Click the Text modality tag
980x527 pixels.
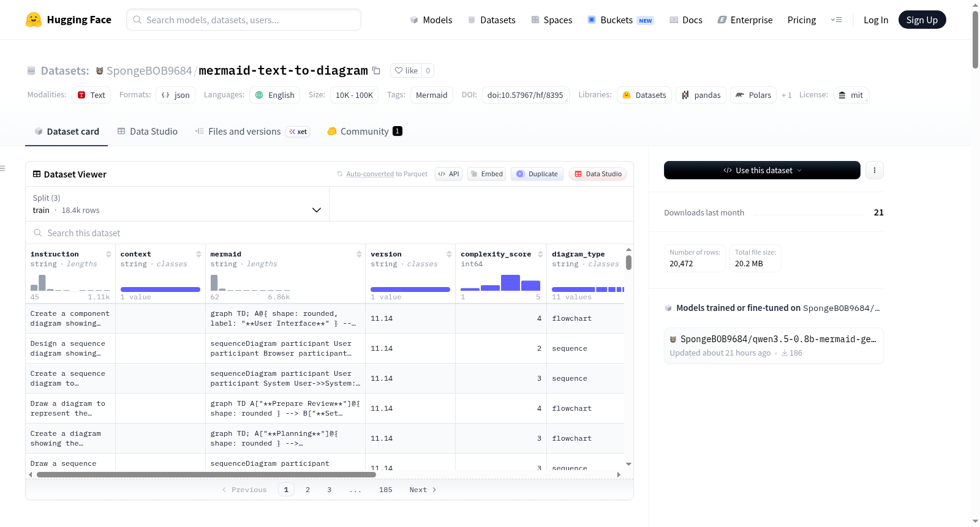[x=91, y=95]
